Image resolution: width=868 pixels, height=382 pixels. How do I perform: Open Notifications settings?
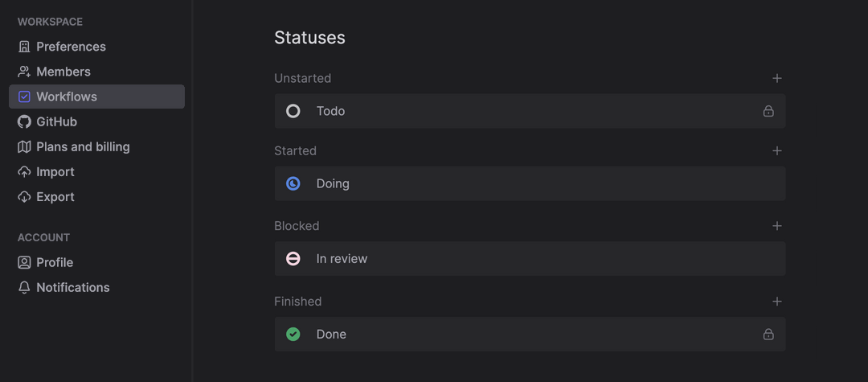[x=72, y=287]
